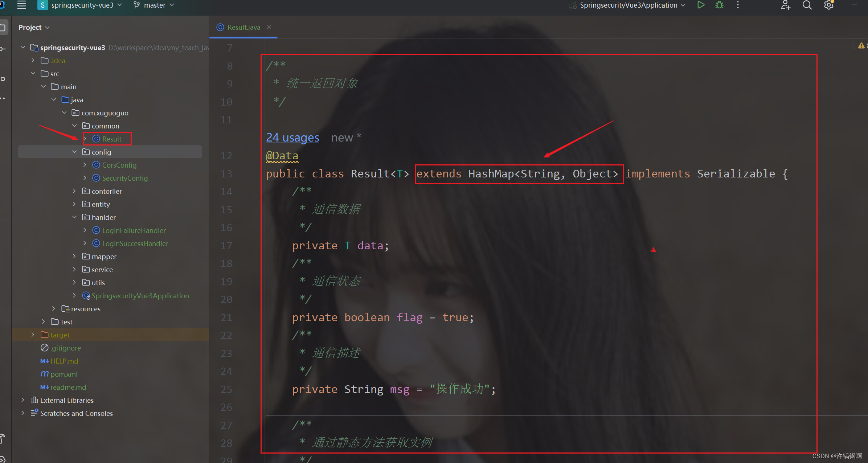Click the more actions vertical dots icon

[x=738, y=5]
